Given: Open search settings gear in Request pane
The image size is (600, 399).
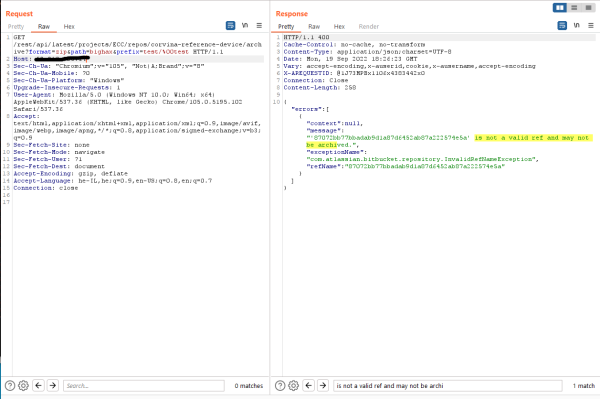Looking at the screenshot, I should point(23,386).
